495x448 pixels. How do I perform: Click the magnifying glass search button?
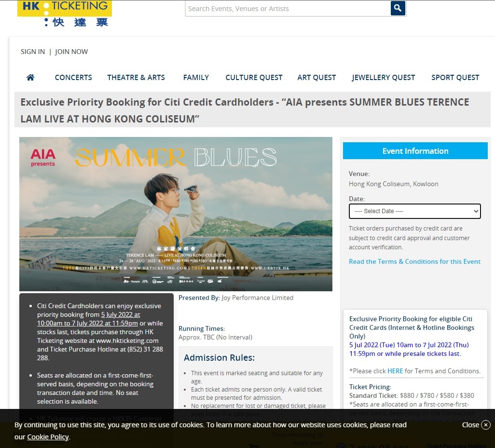398,8
